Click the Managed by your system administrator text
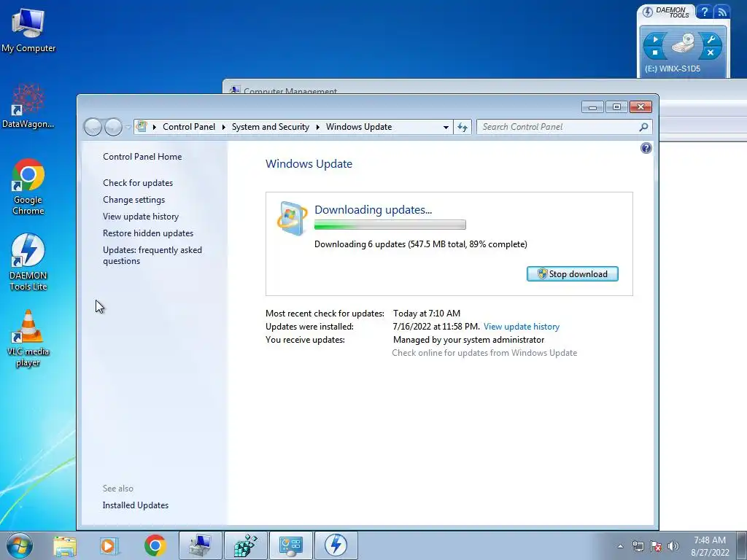The width and height of the screenshot is (747, 560). pyautogui.click(x=468, y=340)
